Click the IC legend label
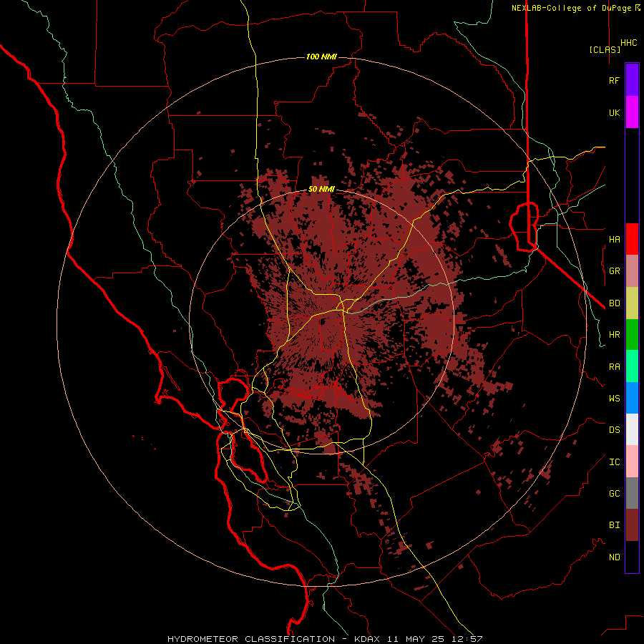 tap(614, 462)
